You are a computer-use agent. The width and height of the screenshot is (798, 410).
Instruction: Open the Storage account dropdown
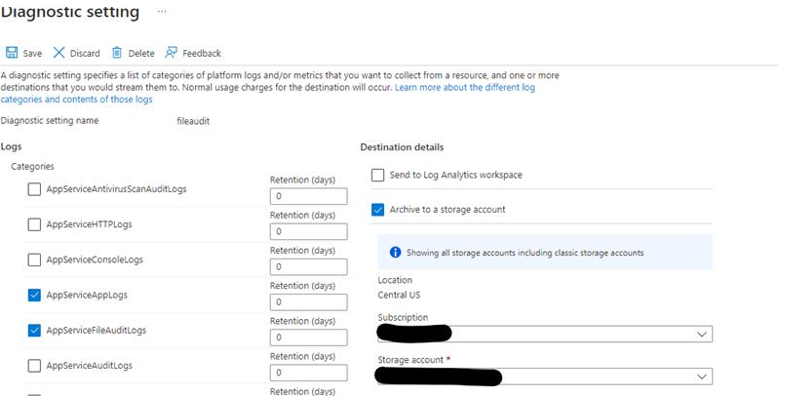pos(545,376)
